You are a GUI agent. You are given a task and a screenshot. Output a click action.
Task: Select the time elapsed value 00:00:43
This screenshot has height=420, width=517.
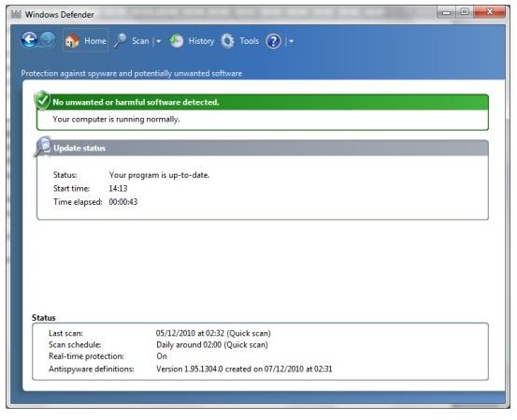[123, 202]
